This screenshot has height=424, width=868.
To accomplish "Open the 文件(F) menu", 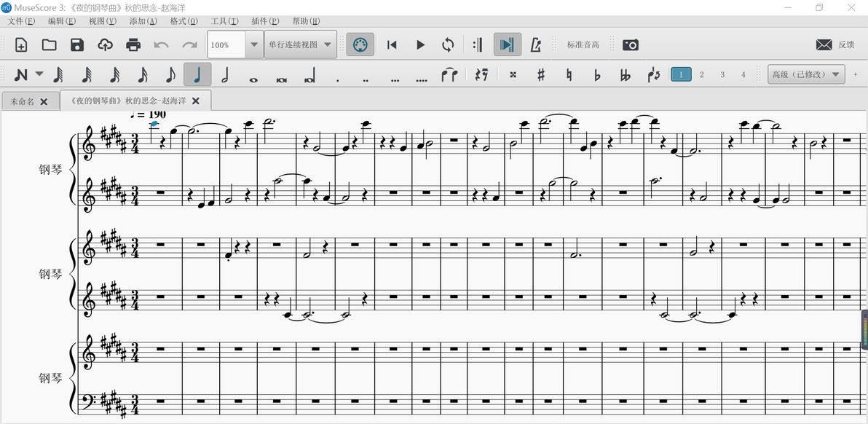I will click(22, 21).
